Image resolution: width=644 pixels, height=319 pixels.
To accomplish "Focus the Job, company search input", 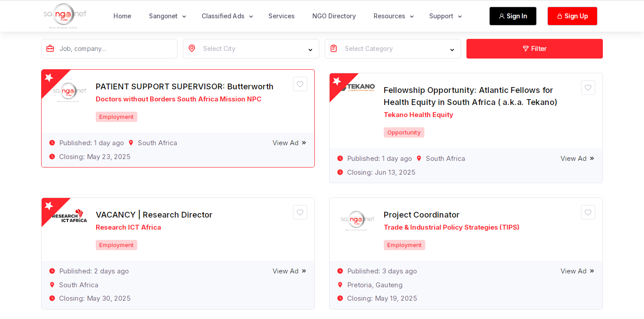I will point(116,49).
